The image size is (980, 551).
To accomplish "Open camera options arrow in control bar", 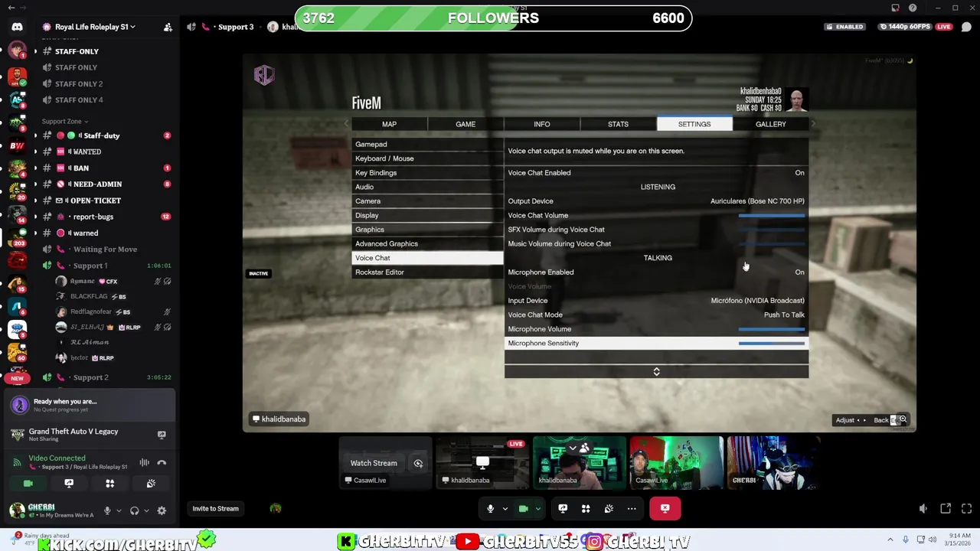I will coord(538,509).
